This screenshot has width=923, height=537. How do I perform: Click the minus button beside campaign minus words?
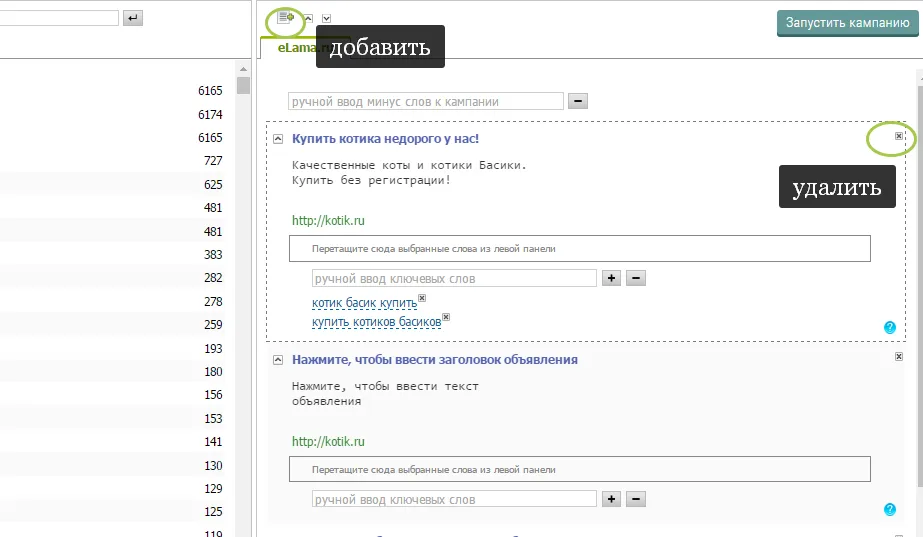(577, 101)
